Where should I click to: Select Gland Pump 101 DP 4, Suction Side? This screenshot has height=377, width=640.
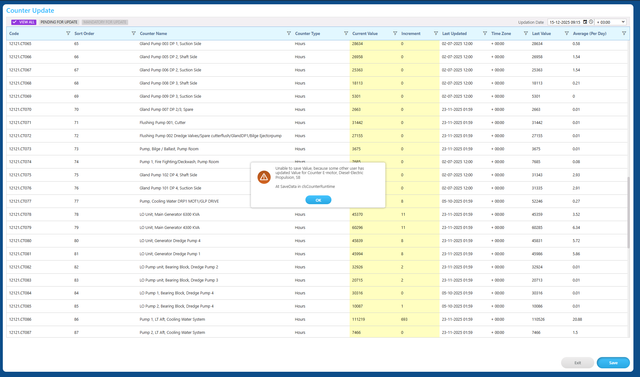[x=170, y=188]
